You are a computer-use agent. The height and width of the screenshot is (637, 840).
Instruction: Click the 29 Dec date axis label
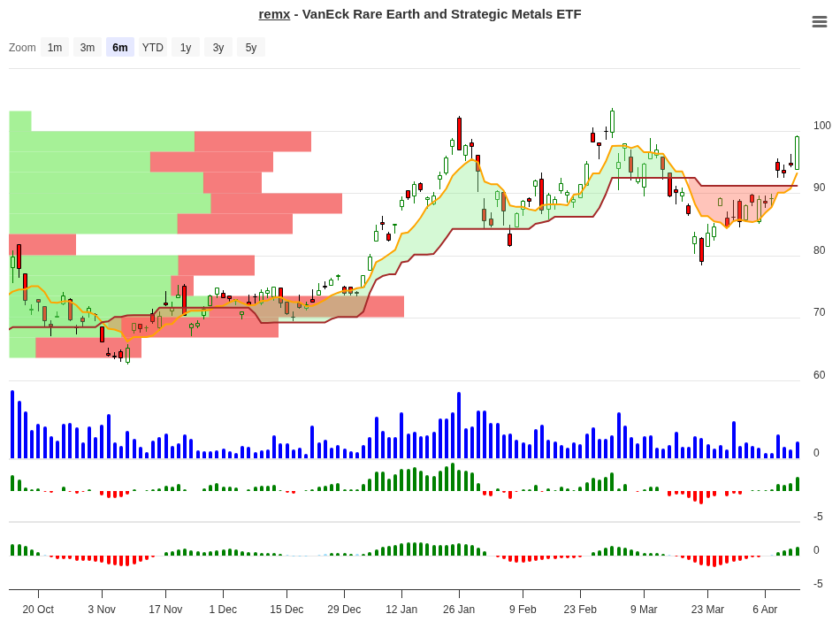[x=344, y=609]
